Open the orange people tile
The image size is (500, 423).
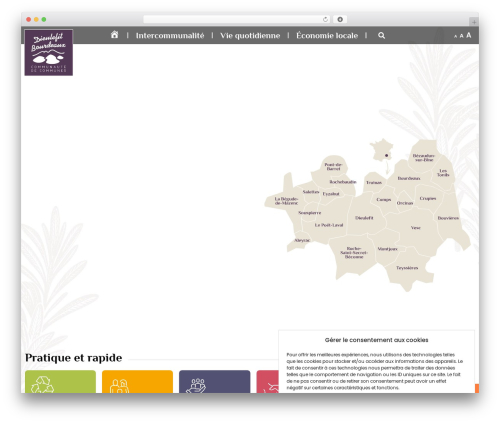tap(137, 381)
